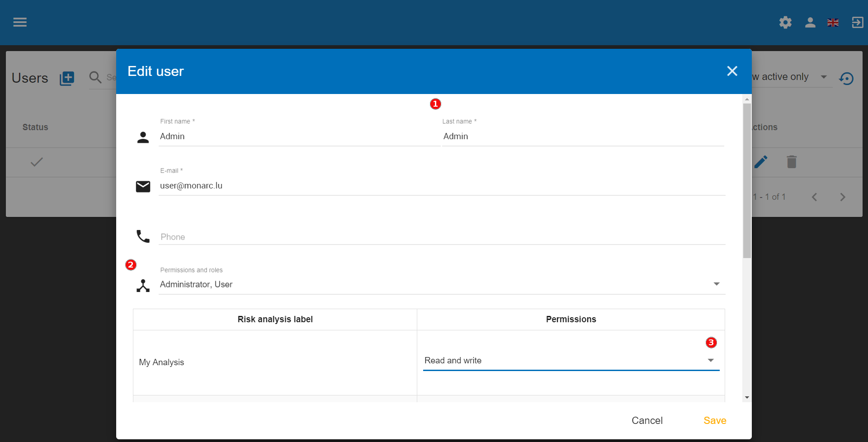Screen dimensions: 868x442
Task: Click the dialog vertical scrollbar thumb
Action: click(x=747, y=181)
